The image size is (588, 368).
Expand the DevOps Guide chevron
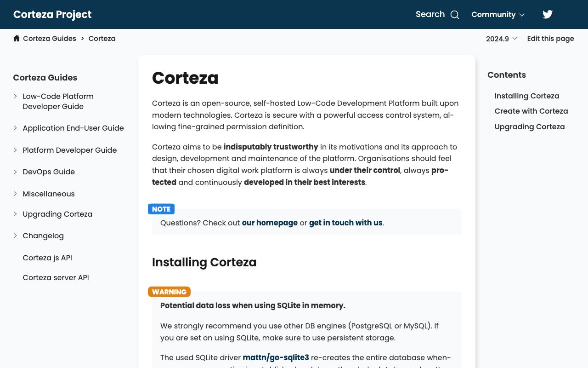[x=15, y=172]
